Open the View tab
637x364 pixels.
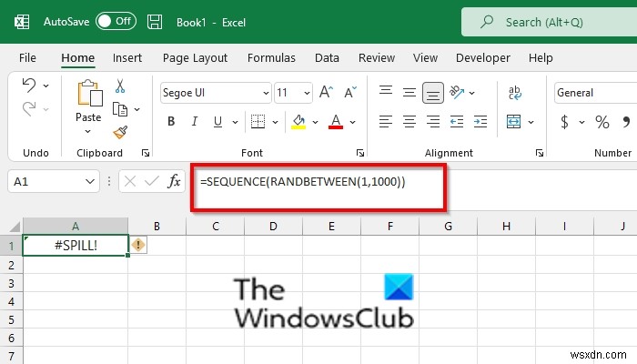tap(425, 57)
